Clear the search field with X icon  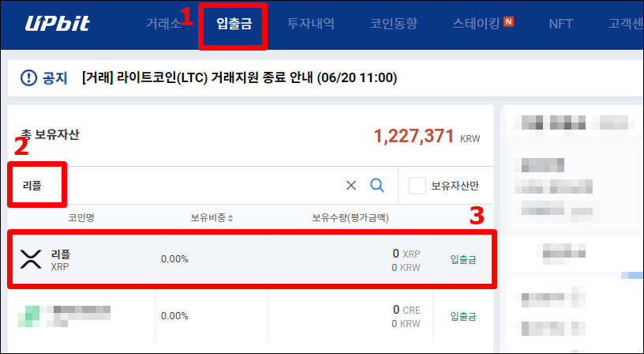point(351,186)
